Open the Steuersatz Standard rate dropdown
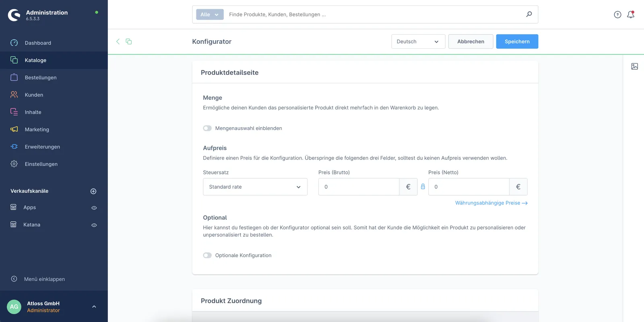644x322 pixels. coord(255,187)
